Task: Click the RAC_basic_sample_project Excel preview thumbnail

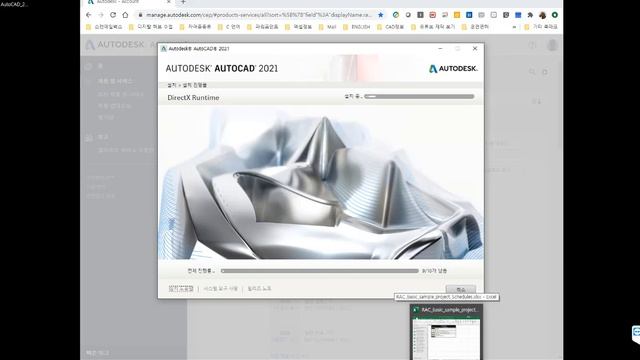Action: pyautogui.click(x=446, y=337)
